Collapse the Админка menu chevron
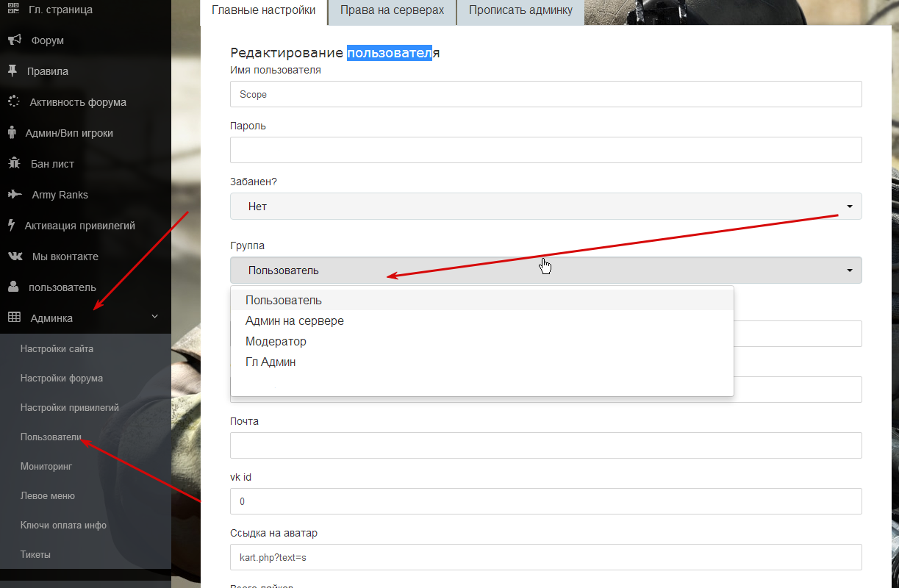 (x=154, y=317)
